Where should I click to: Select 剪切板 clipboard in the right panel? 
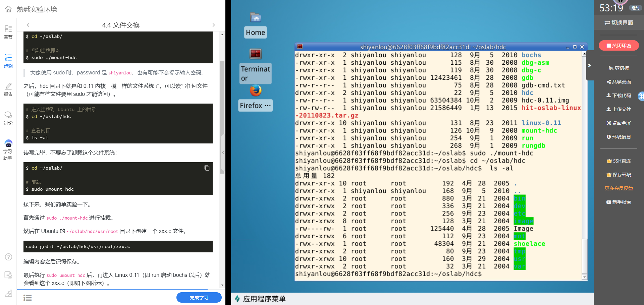tap(619, 68)
